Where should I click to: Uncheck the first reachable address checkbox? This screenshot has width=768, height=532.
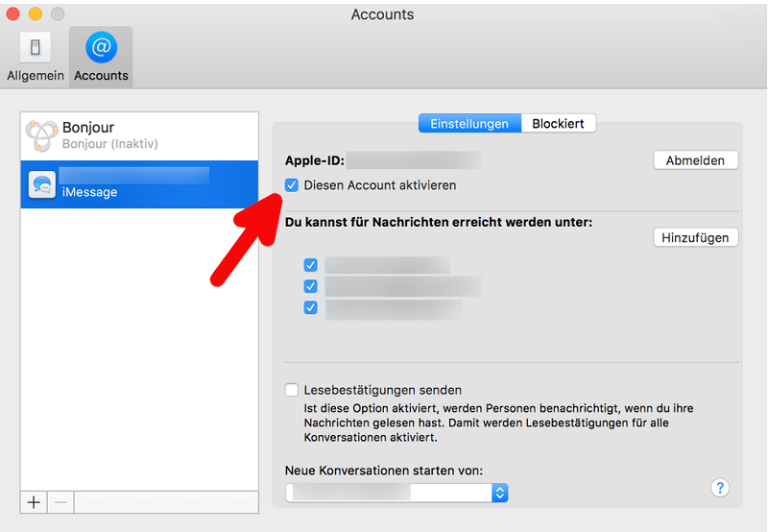pyautogui.click(x=310, y=265)
